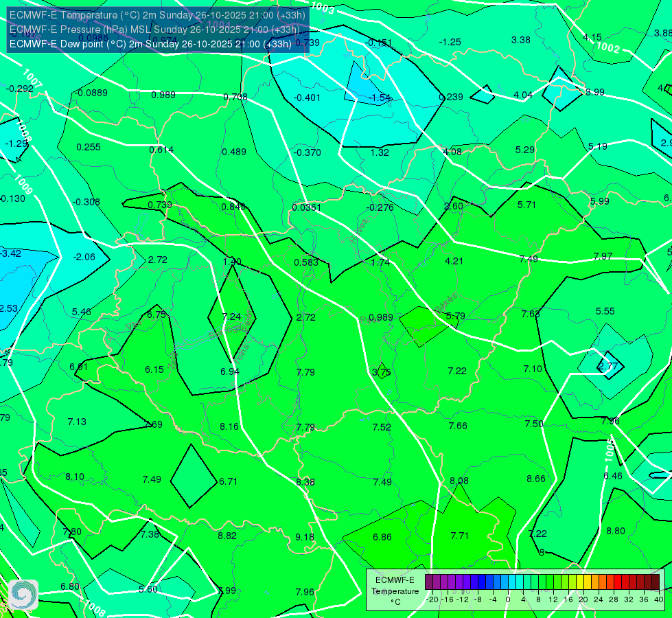Click the 8.08 temperature value
Screen dimensions: 672x618
click(459, 481)
